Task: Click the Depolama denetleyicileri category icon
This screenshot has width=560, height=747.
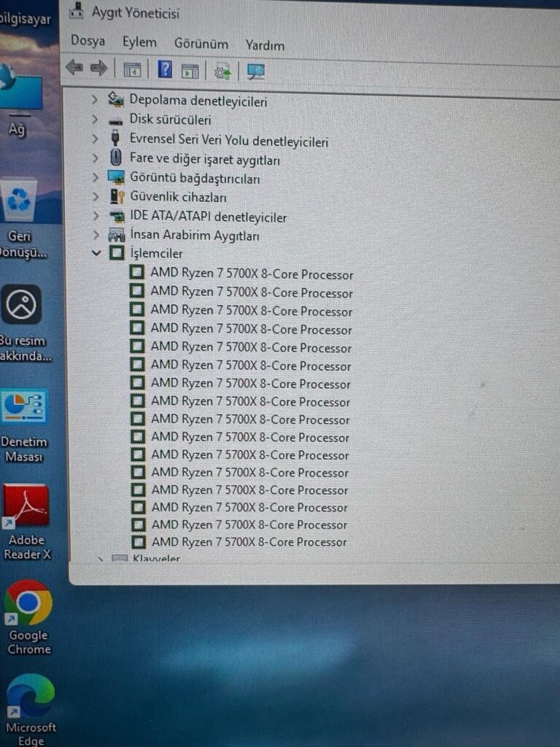Action: pos(116,98)
